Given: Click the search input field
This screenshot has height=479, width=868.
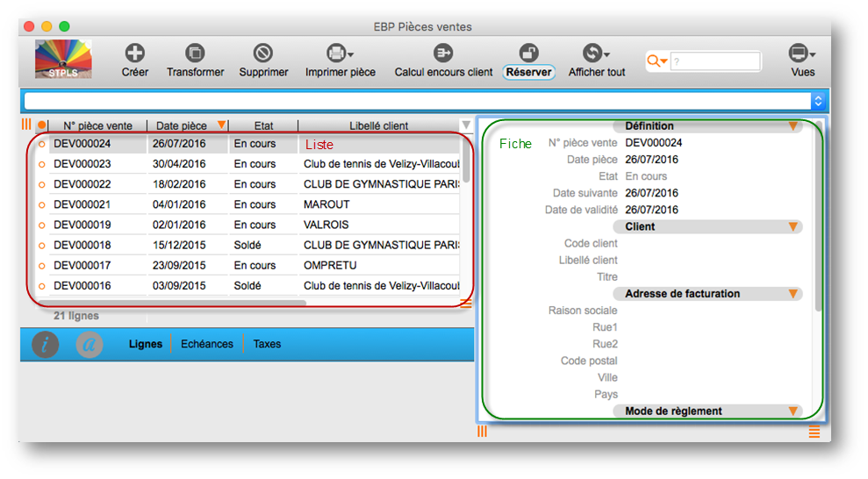Looking at the screenshot, I should click(715, 61).
